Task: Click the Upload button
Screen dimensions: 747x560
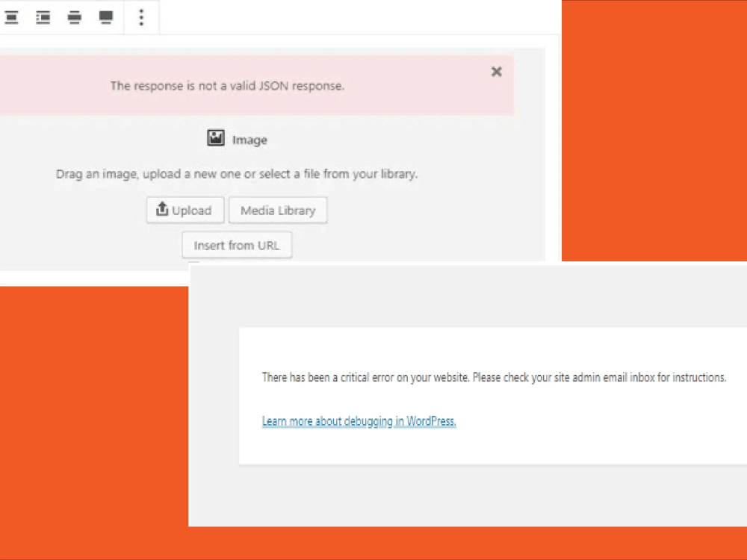Action: [x=185, y=210]
